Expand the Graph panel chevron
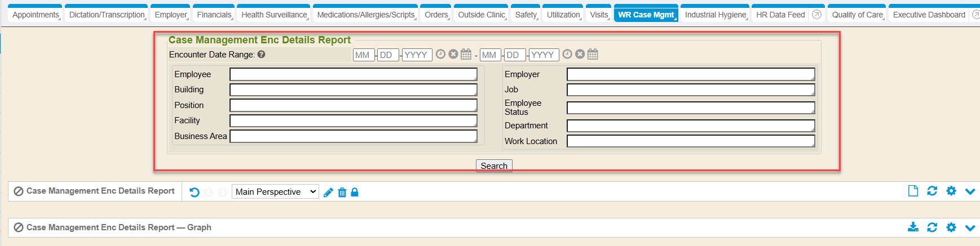 tap(970, 227)
